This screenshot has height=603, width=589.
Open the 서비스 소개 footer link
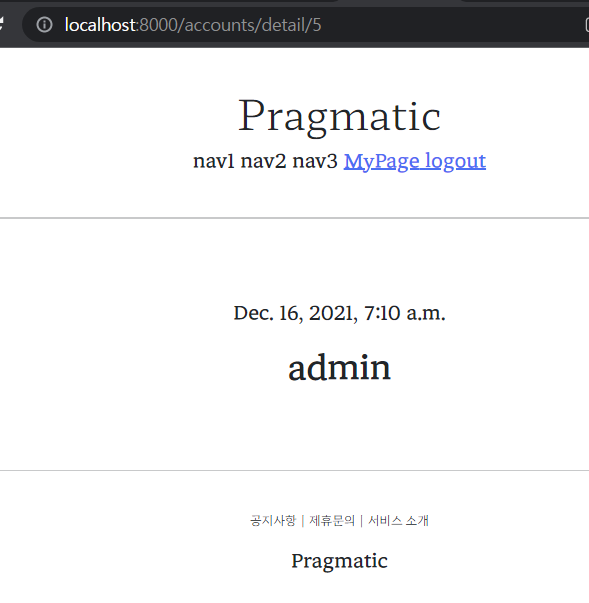[398, 521]
